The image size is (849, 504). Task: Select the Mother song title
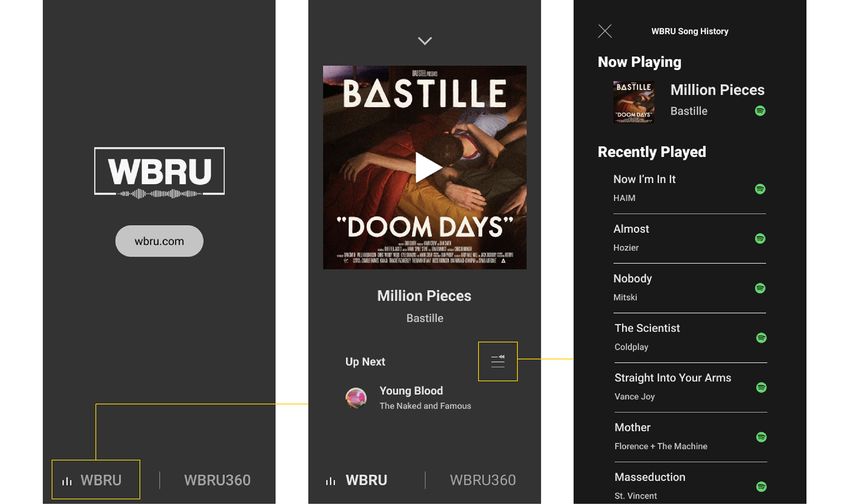pos(632,428)
